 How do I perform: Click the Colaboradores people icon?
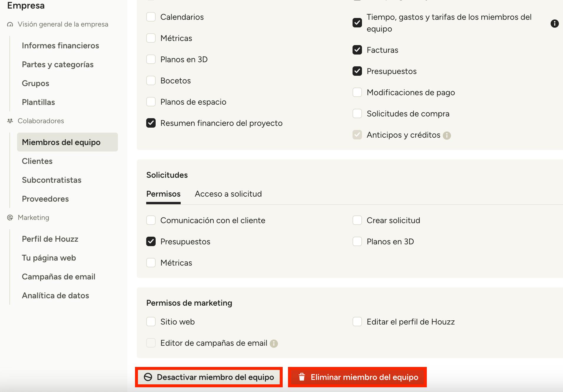click(x=10, y=121)
